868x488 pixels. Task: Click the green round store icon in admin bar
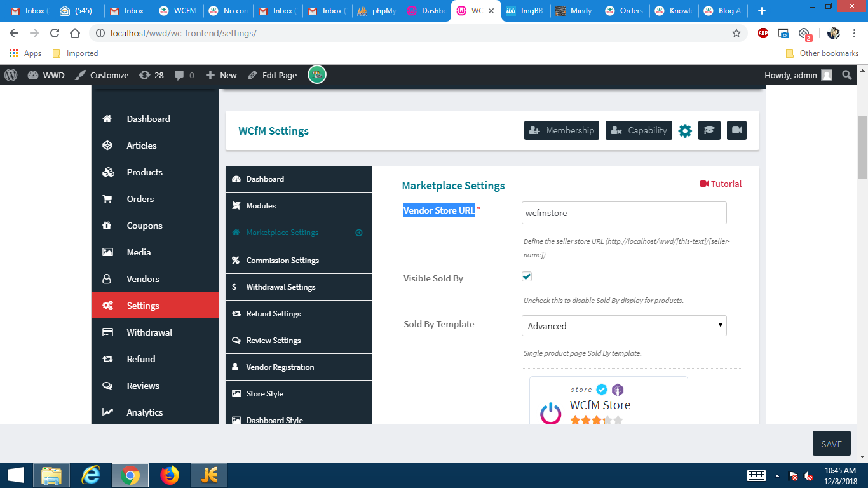(317, 75)
